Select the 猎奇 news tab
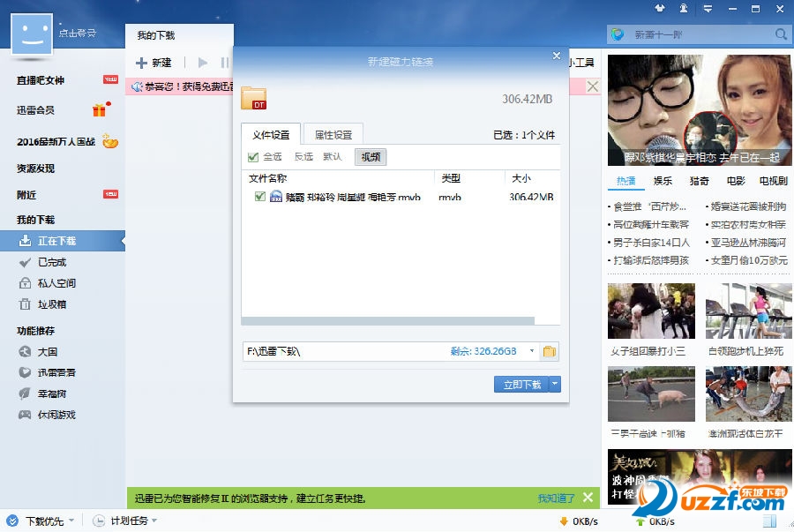The image size is (794, 532). pyautogui.click(x=700, y=181)
